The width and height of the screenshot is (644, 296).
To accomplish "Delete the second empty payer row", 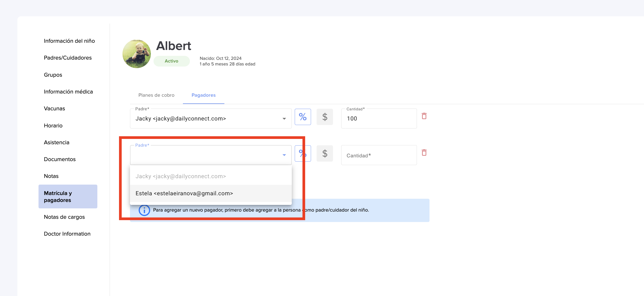I will point(424,153).
